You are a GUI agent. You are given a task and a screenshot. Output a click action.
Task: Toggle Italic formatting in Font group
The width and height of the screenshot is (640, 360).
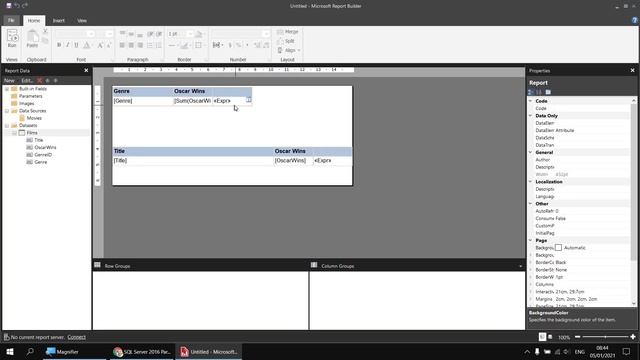click(68, 45)
